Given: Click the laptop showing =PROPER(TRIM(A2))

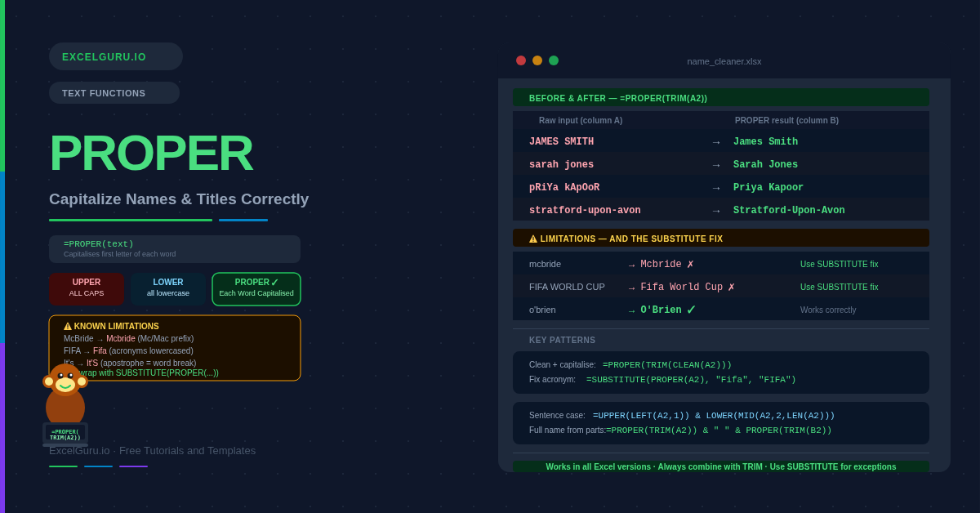Looking at the screenshot, I should coord(65,435).
